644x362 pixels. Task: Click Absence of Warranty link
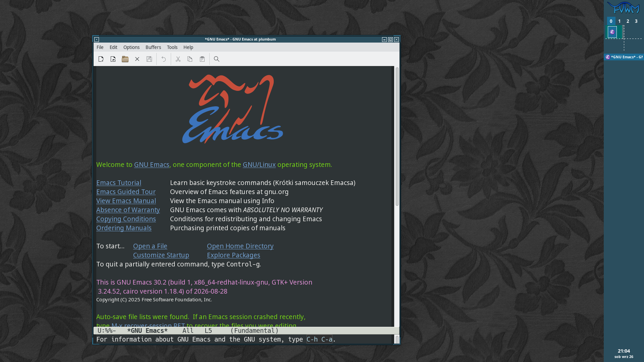pos(128,210)
